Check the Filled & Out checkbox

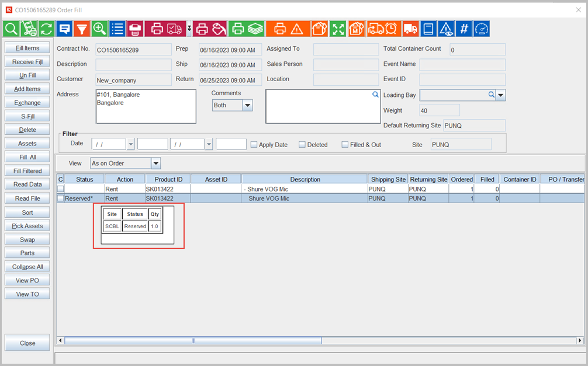(x=345, y=144)
